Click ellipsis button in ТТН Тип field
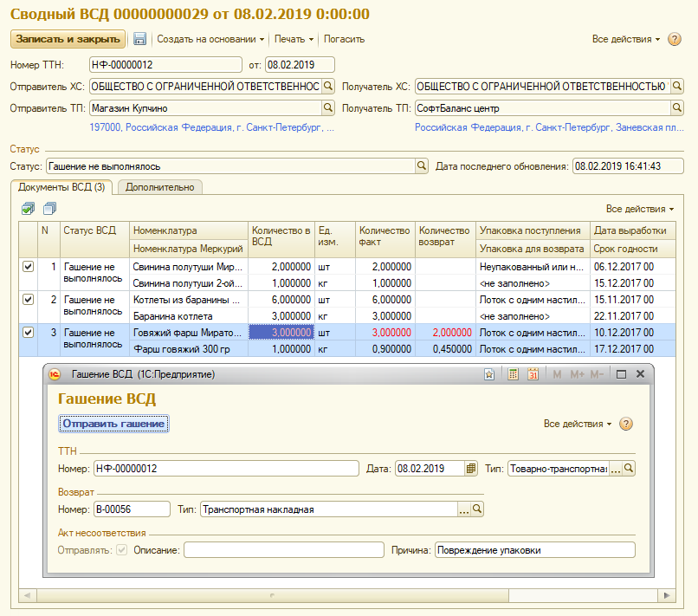 tap(616, 469)
